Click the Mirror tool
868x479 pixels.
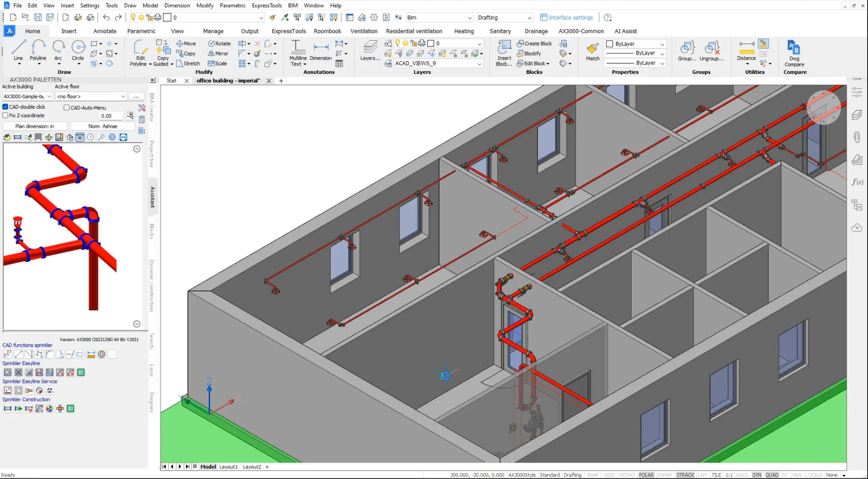[x=218, y=53]
